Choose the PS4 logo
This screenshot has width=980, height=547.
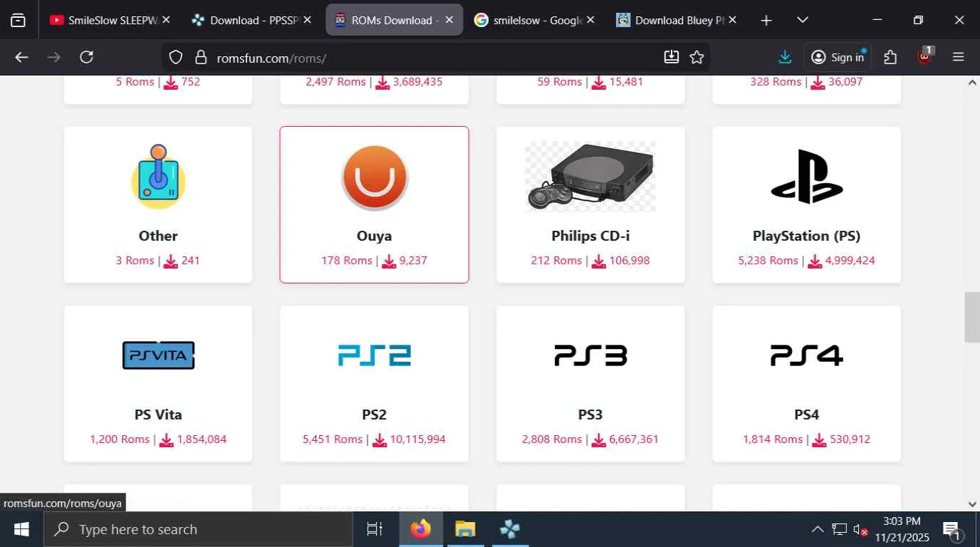pos(807,355)
